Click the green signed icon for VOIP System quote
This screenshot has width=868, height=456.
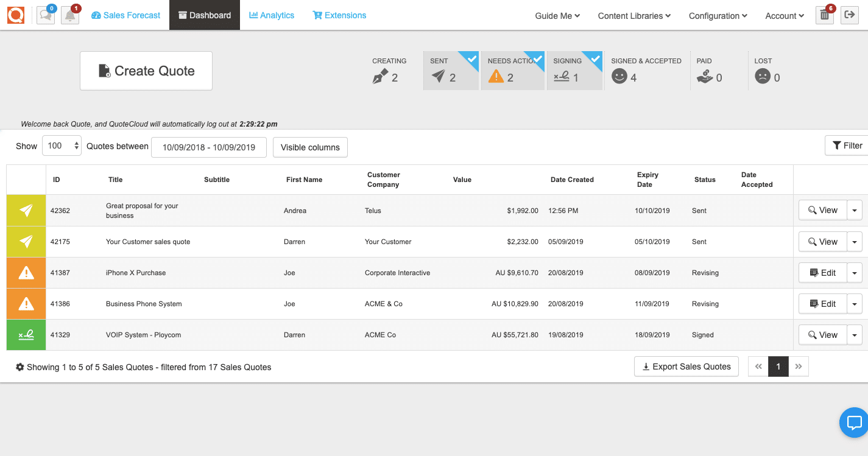(x=26, y=334)
